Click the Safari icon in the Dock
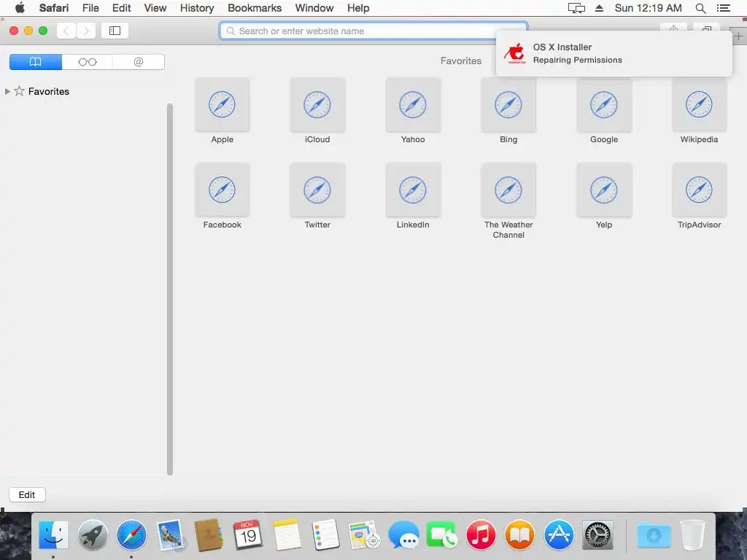Image resolution: width=747 pixels, height=560 pixels. tap(131, 534)
